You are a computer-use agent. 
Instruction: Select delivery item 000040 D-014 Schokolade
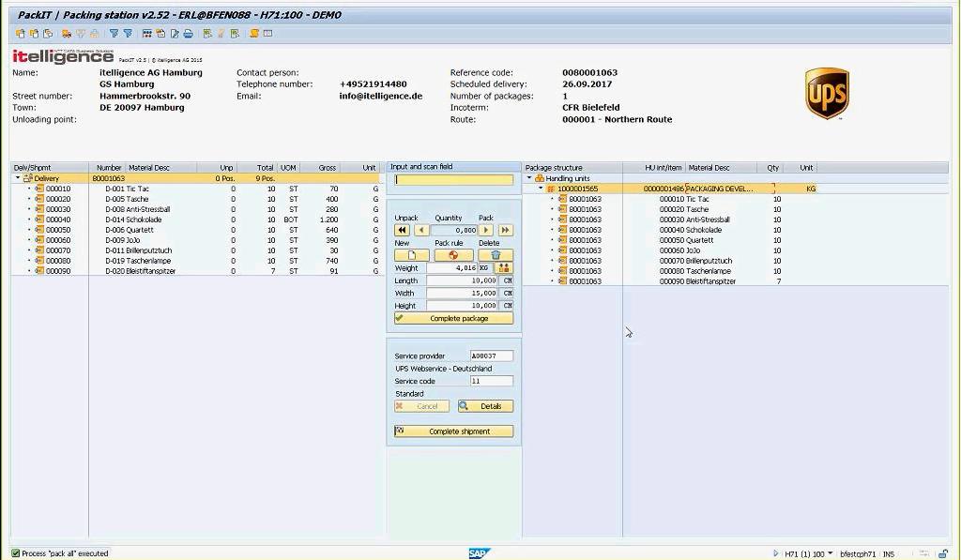[196, 219]
